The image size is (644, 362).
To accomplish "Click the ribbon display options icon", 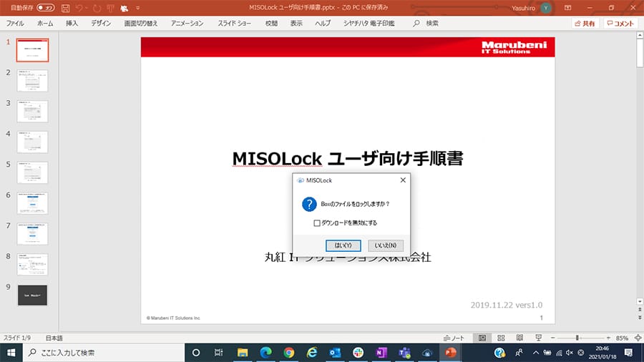I will point(568,8).
